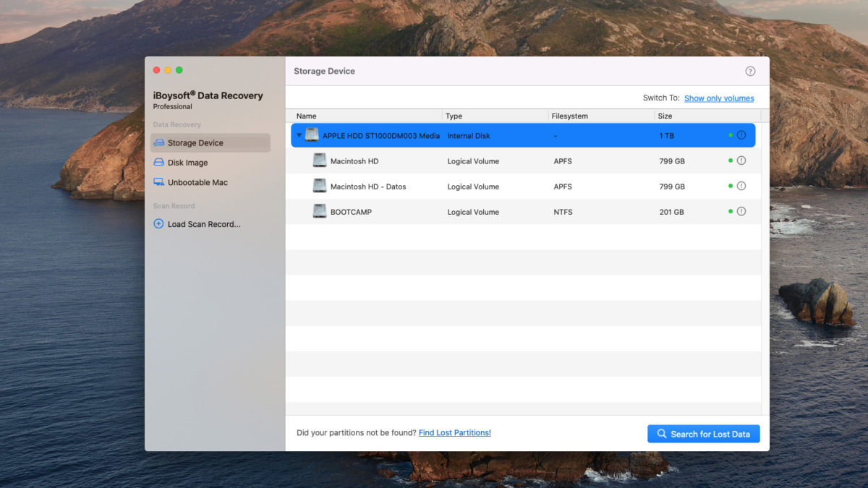Click the Filesystem column header

coord(571,116)
